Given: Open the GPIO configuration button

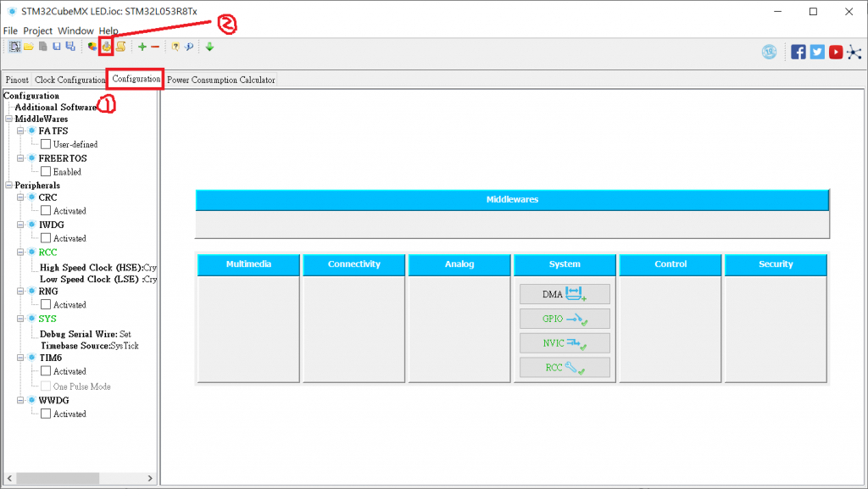Looking at the screenshot, I should click(565, 319).
